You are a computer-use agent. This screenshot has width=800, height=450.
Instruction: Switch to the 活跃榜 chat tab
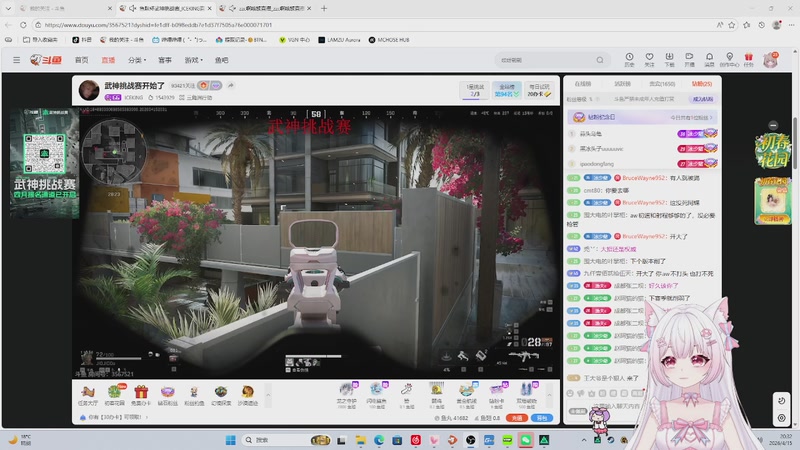pyautogui.click(x=622, y=84)
